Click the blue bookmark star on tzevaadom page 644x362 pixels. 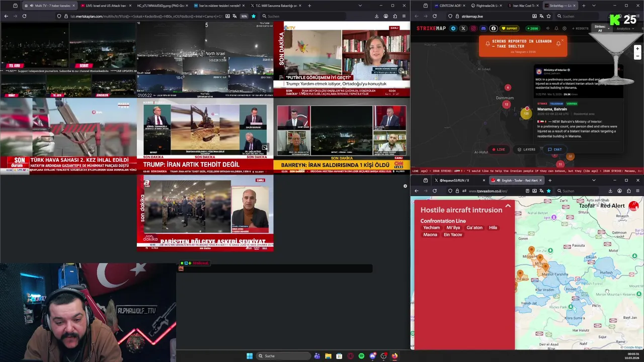[548, 191]
